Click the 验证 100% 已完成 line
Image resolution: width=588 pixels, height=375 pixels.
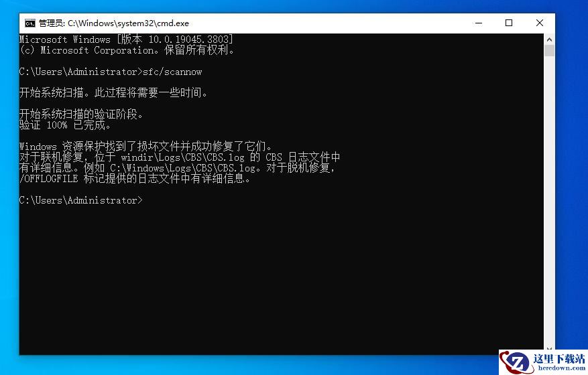tap(65, 125)
